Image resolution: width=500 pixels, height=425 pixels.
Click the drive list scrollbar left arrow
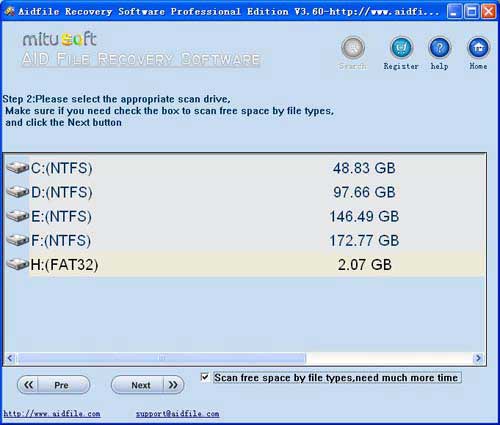pos(10,358)
